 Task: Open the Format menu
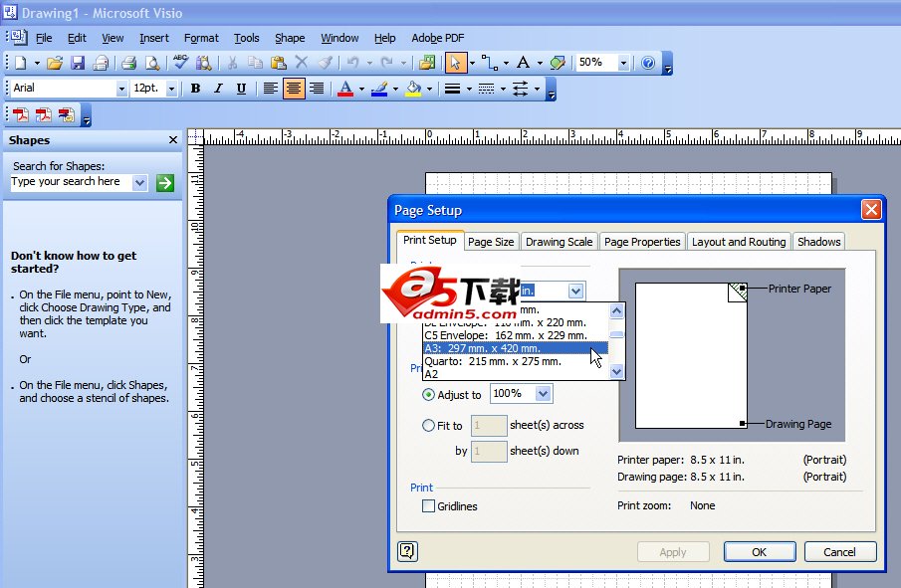(x=201, y=38)
